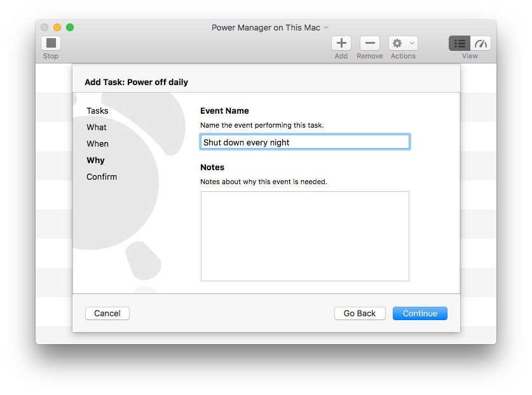This screenshot has height=395, width=532.
Task: Focus the Event Name text field
Action: tap(305, 142)
